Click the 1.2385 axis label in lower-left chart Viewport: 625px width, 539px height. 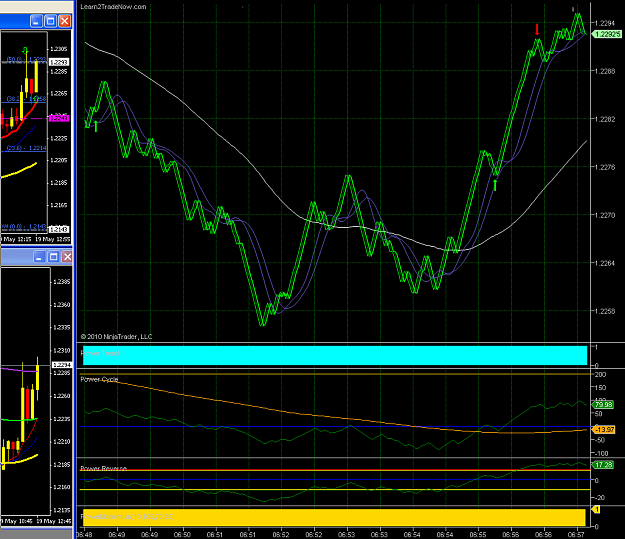62,281
